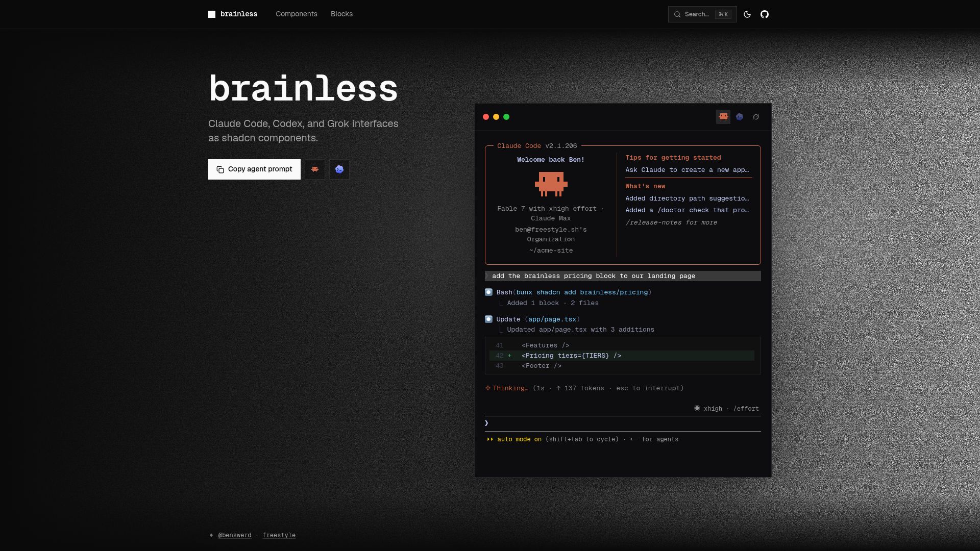The image size is (980, 551).
Task: Open the Components page
Action: click(x=297, y=14)
